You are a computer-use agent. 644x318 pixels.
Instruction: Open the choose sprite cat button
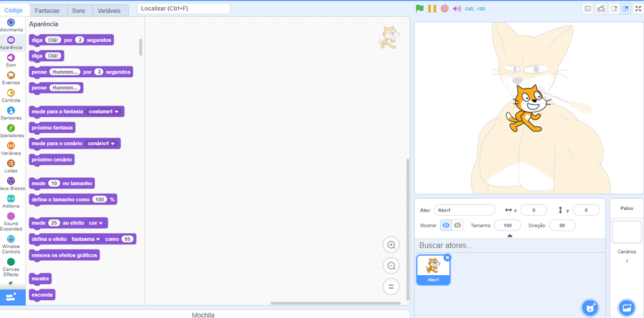(x=590, y=307)
